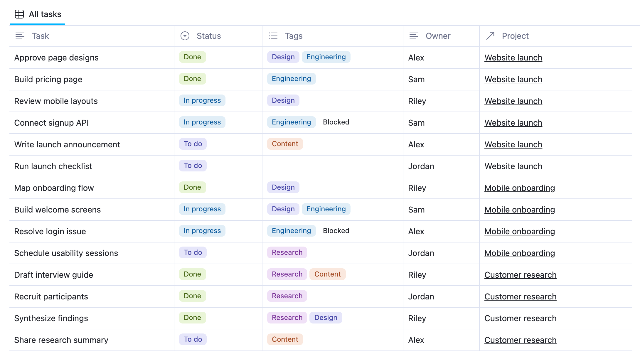
Task: Click the text icon in Task header
Action: click(x=20, y=36)
